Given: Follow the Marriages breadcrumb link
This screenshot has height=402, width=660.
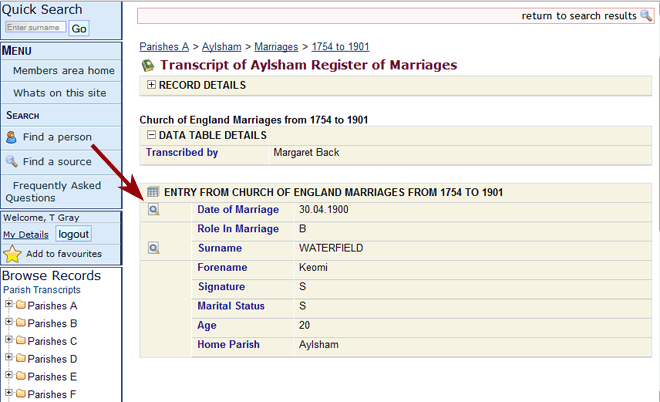Looking at the screenshot, I should [276, 47].
